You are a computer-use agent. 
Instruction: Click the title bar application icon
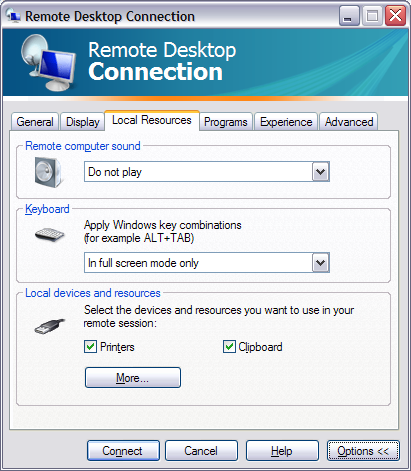tap(13, 16)
